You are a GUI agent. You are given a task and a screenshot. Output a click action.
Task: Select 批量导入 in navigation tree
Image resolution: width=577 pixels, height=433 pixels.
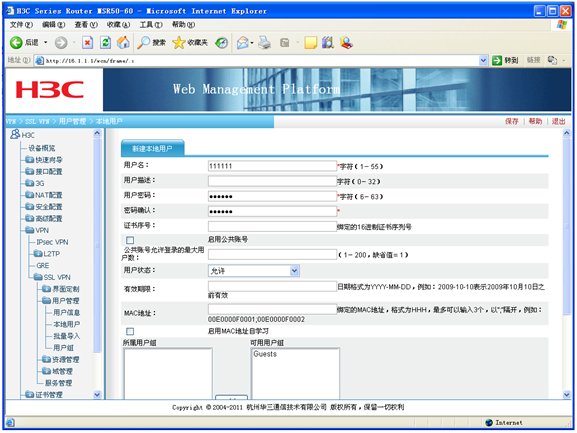[x=67, y=336]
